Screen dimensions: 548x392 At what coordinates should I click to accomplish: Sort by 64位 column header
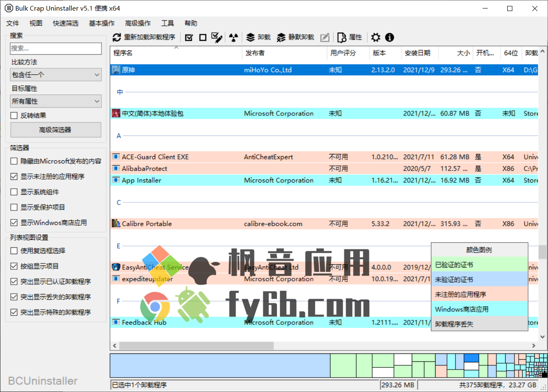pos(511,53)
